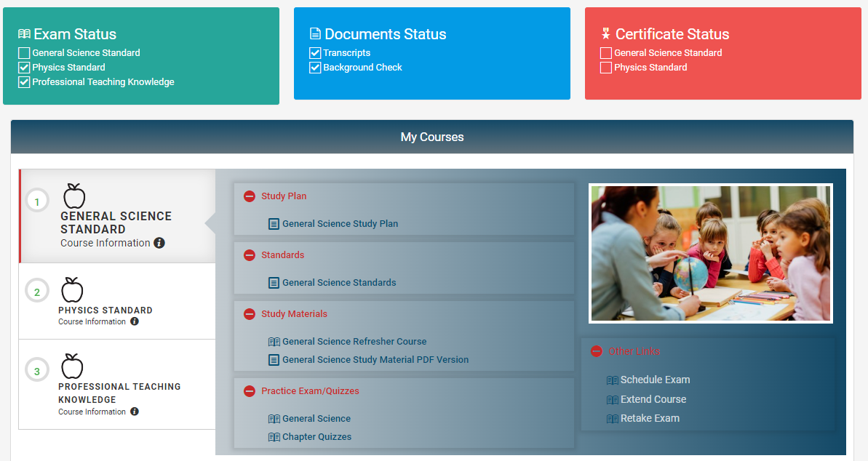Image resolution: width=868 pixels, height=461 pixels.
Task: Check General Science Standard under Certificate Status
Action: tap(605, 53)
